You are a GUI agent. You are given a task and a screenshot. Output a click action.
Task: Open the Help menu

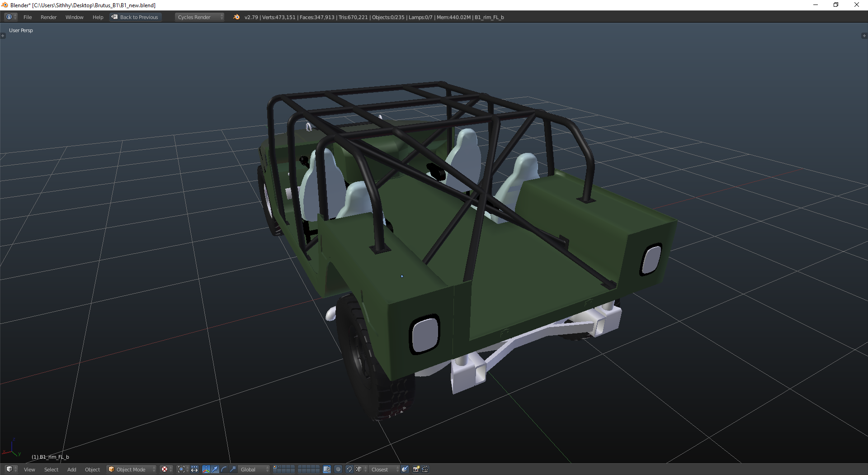(x=98, y=17)
